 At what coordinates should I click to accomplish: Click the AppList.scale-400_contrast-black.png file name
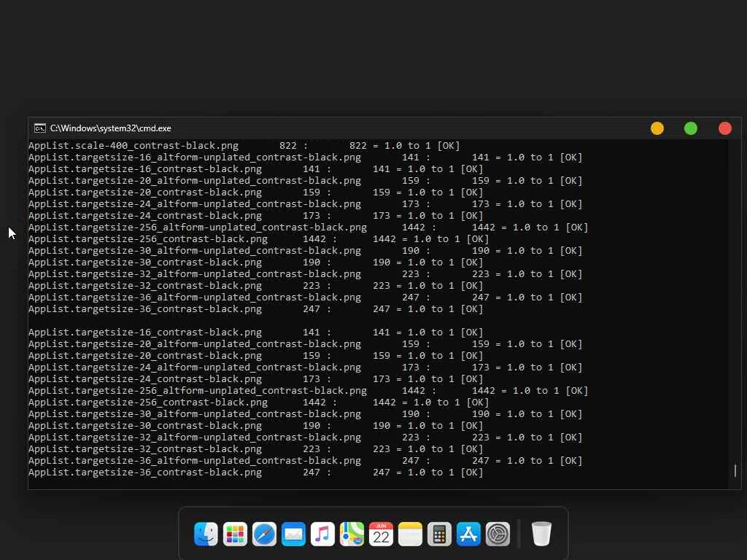pos(133,146)
